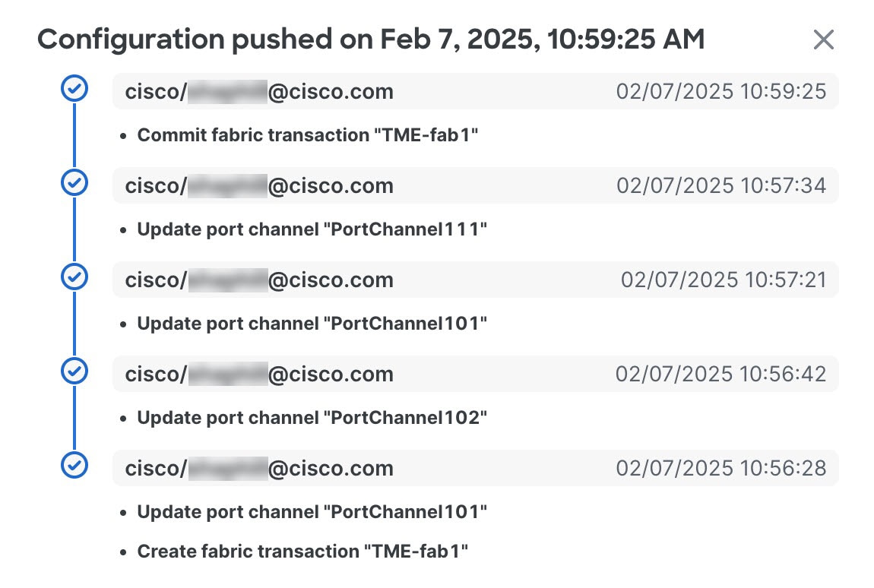Click the user email in the 10:57:34 row
874x588 pixels.
(259, 185)
